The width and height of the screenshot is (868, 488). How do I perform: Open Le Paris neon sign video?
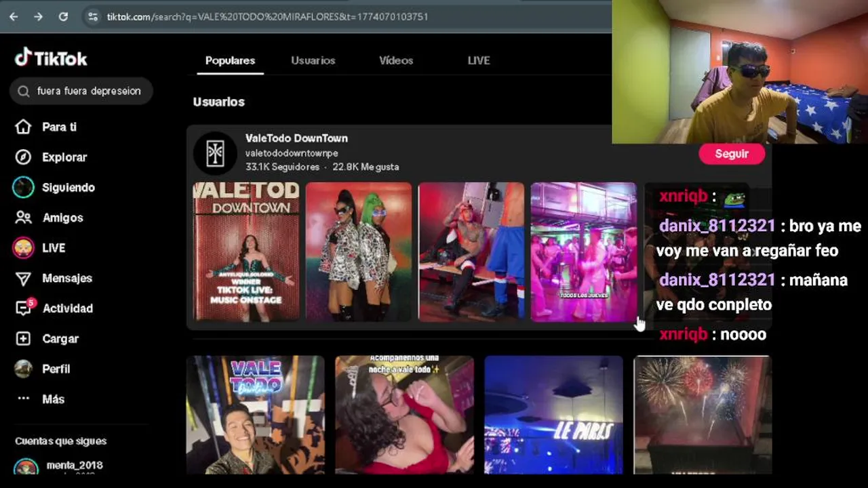pos(553,415)
